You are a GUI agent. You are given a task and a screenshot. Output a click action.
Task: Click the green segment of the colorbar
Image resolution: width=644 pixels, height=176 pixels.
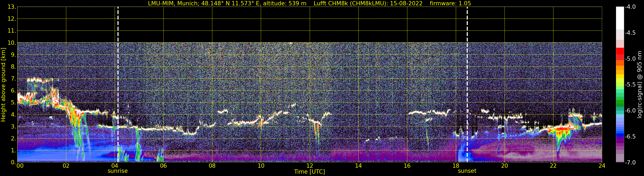click(x=620, y=102)
